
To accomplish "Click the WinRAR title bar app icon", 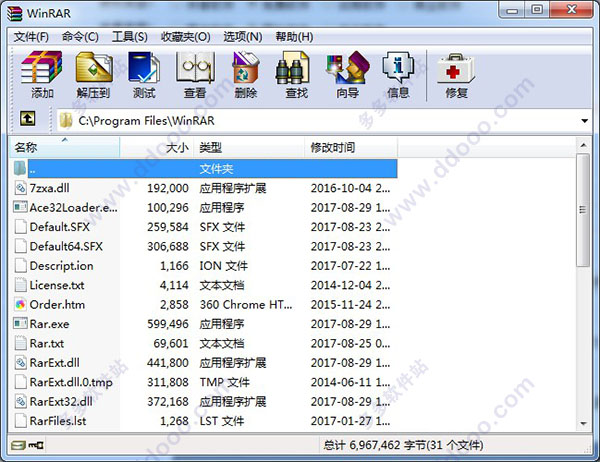I will 15,13.
